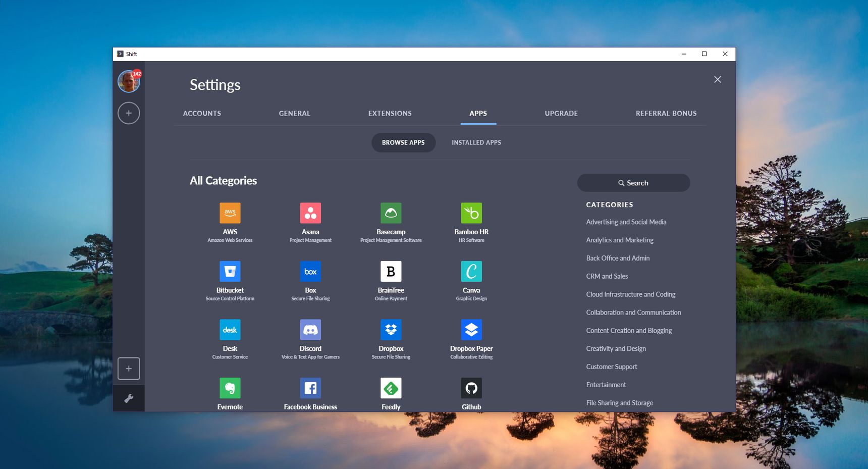Click the 'Online Payment' subtitle text
868x469 pixels.
[x=391, y=299]
